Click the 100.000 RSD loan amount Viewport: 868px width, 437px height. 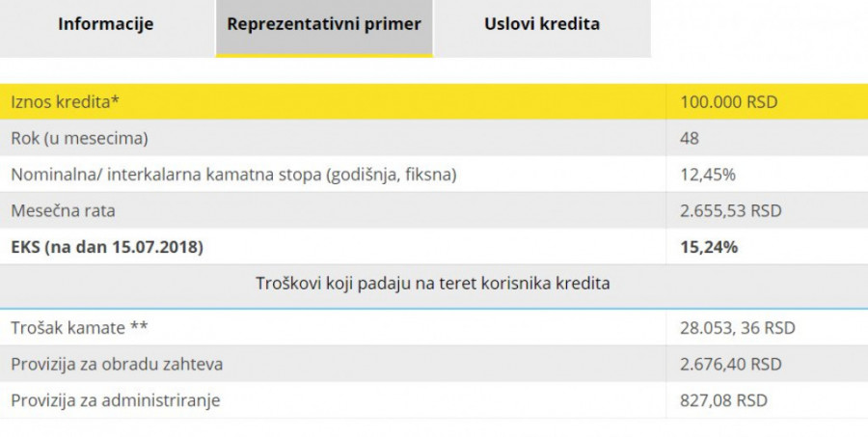(x=729, y=101)
